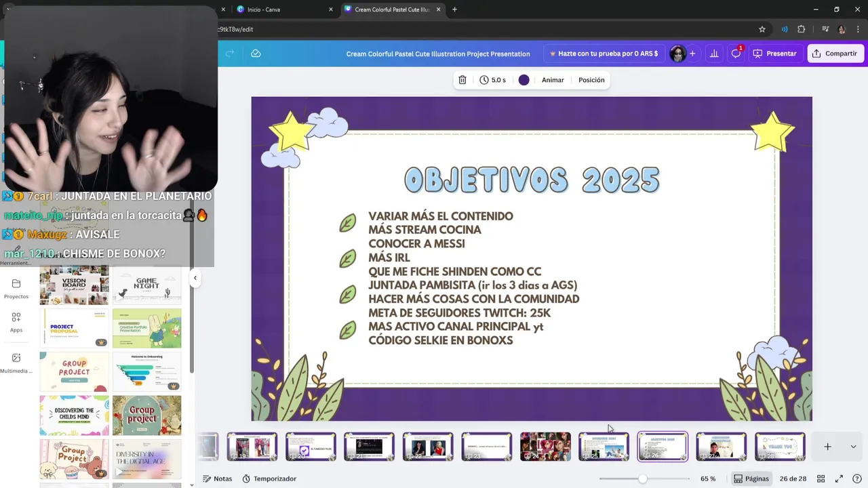Open the Multimedia sidebar section

tap(16, 363)
